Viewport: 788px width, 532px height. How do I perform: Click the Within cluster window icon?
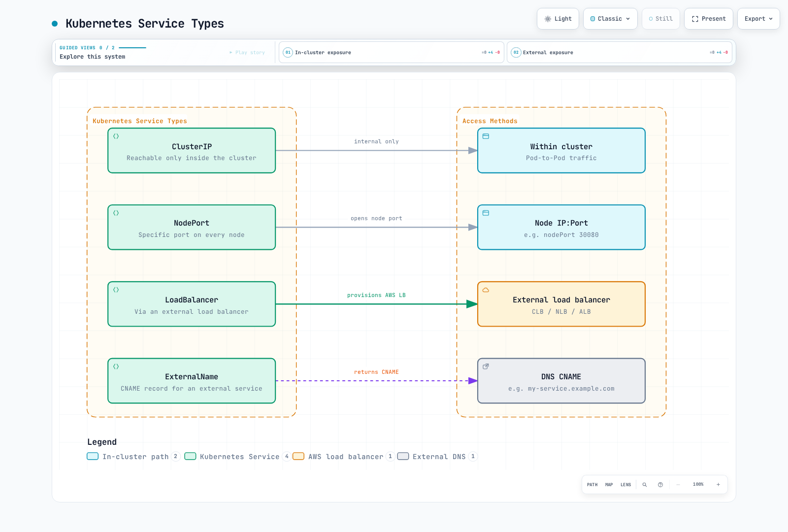click(486, 136)
